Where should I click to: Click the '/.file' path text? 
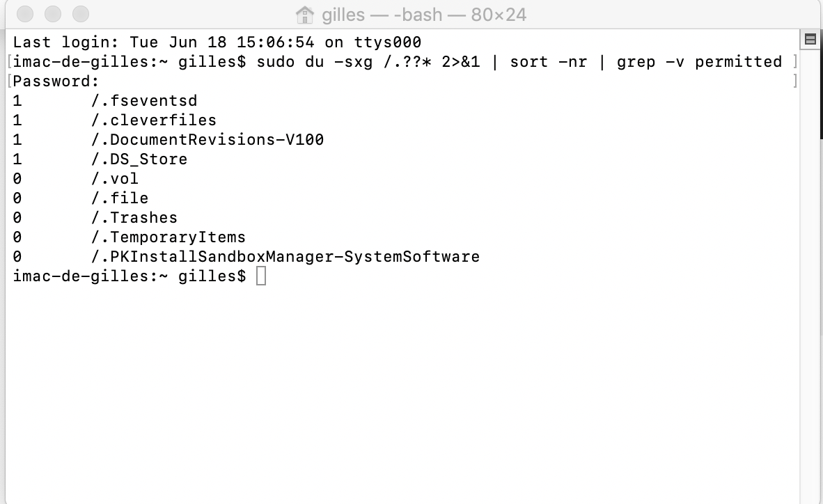[x=120, y=198]
